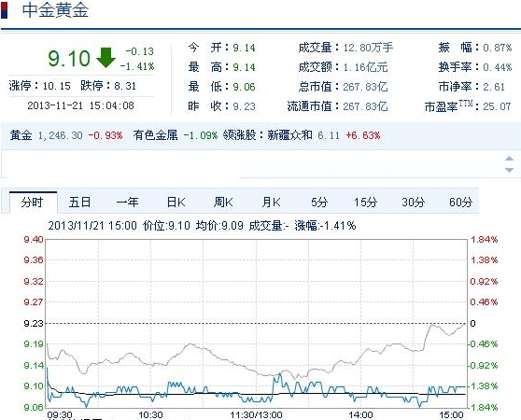Select the 分时 chart tab

[x=33, y=203]
